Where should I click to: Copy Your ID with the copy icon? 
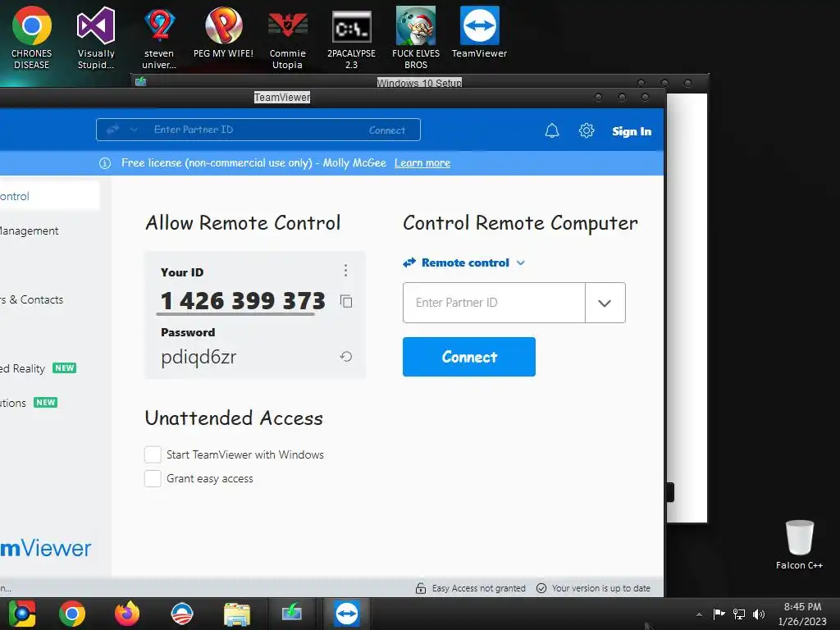346,301
